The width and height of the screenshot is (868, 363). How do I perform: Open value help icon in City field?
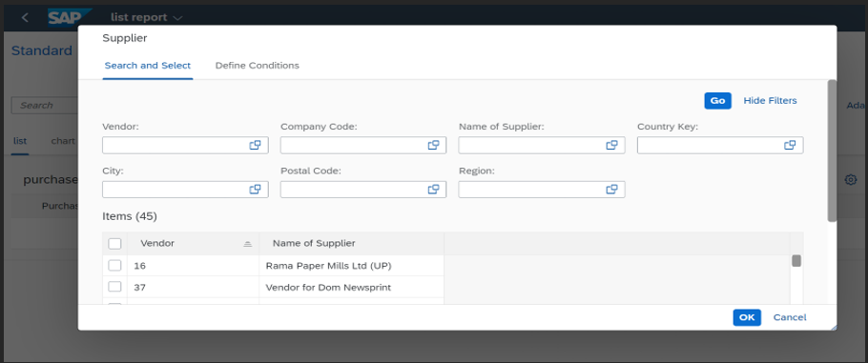(x=255, y=190)
